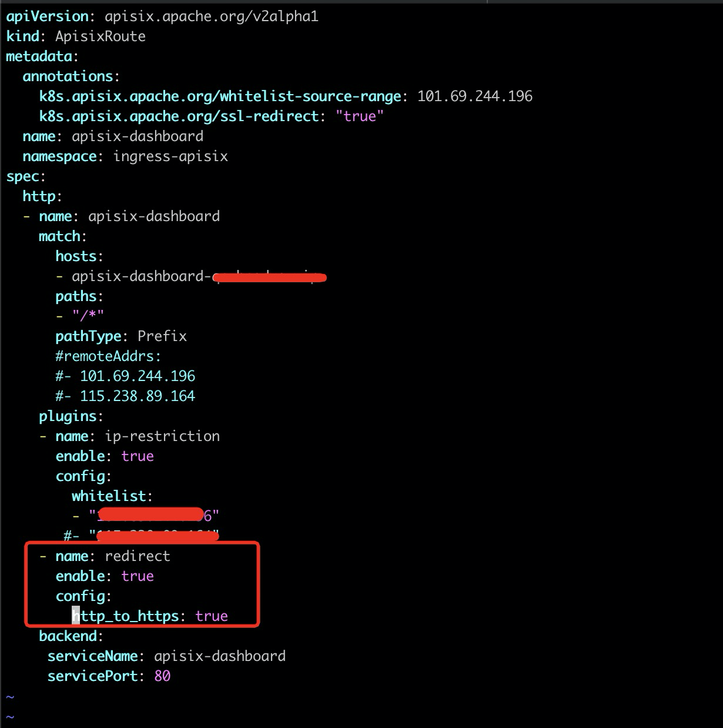Click the commented line #- 115.238.89.164
Image resolution: width=723 pixels, height=728 pixels.
tap(125, 396)
